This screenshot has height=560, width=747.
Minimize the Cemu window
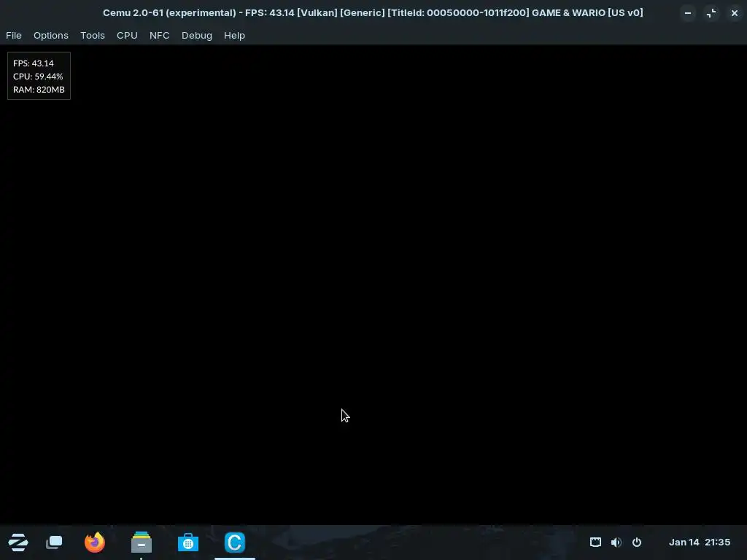tap(688, 13)
